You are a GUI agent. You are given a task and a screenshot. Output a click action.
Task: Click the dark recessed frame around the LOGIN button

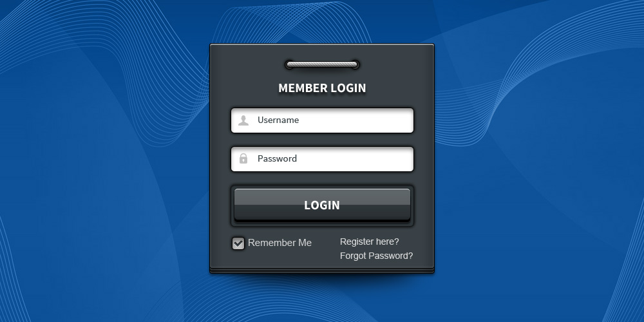tap(322, 224)
